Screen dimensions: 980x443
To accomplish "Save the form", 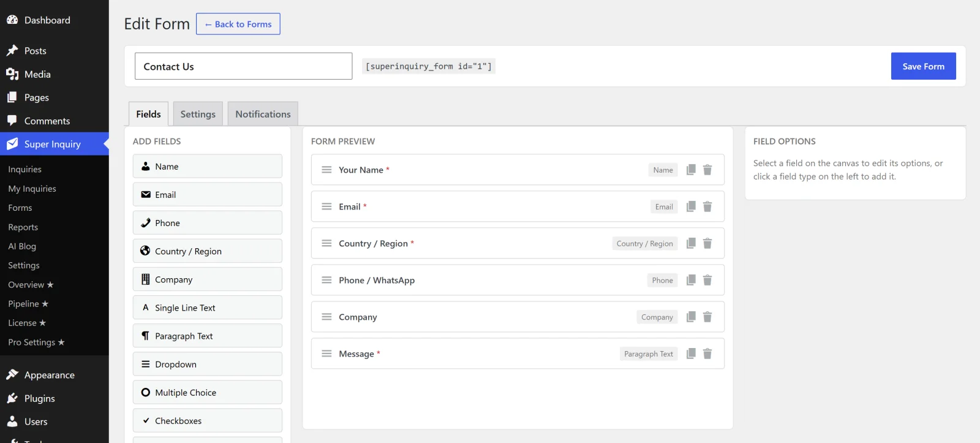I will point(923,66).
